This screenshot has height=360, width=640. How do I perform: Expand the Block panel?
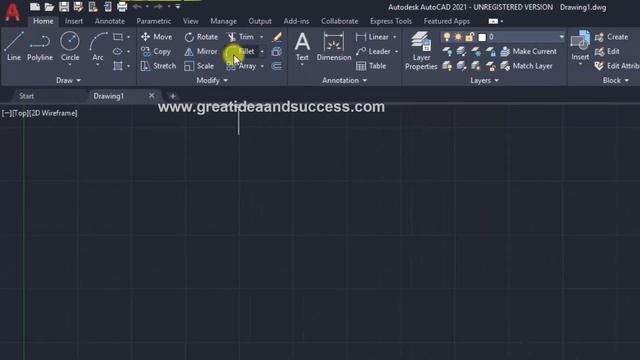616,80
